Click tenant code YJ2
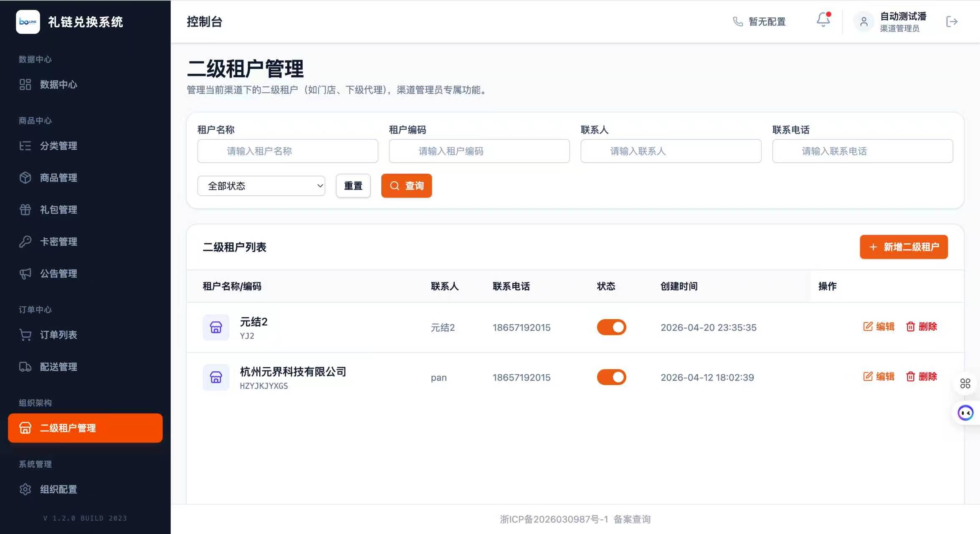980x534 pixels. (x=247, y=336)
